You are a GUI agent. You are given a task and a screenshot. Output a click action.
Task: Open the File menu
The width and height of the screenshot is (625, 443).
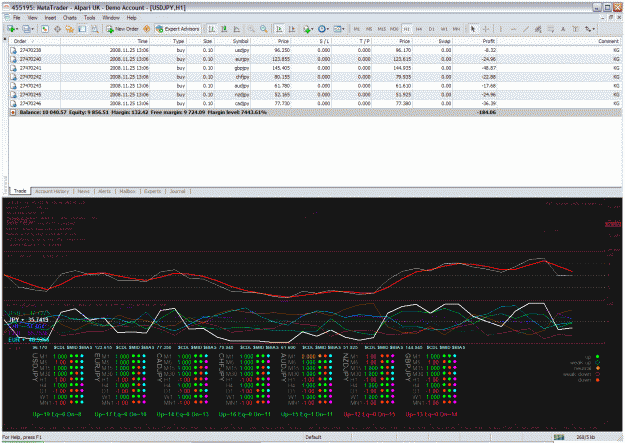16,18
